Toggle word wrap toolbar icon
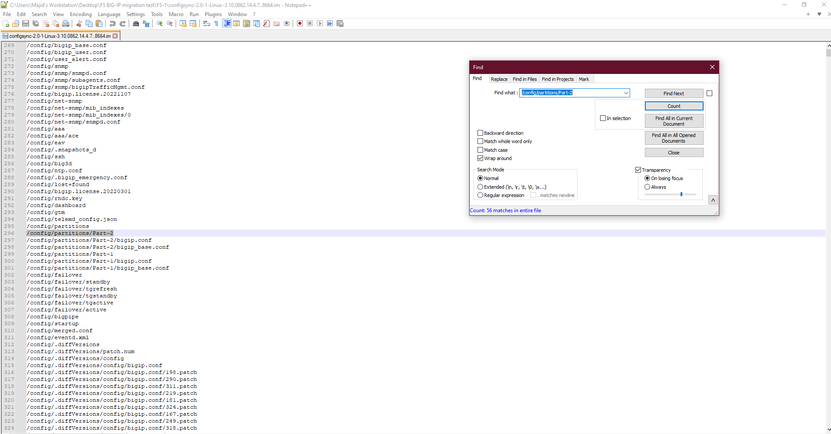Image resolution: width=831 pixels, height=434 pixels. [x=207, y=24]
